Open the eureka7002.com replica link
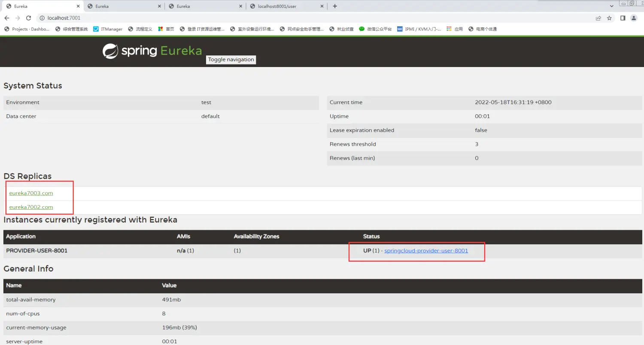The height and width of the screenshot is (345, 644). tap(31, 207)
